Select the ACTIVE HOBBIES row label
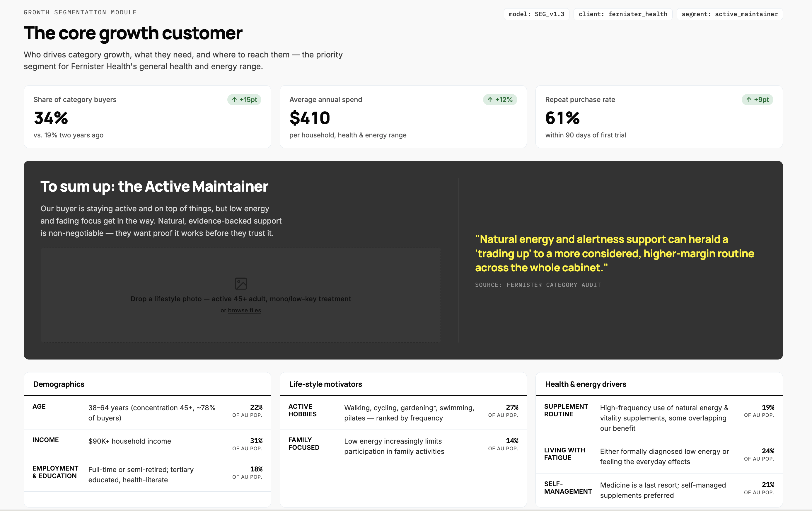Viewport: 812px width, 511px height. (x=303, y=410)
